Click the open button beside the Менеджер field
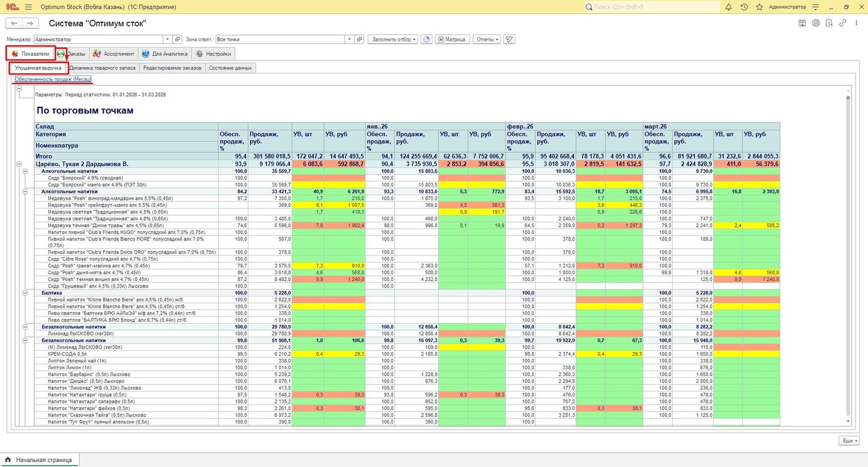Viewport: 868px width, 467px height. pos(177,39)
